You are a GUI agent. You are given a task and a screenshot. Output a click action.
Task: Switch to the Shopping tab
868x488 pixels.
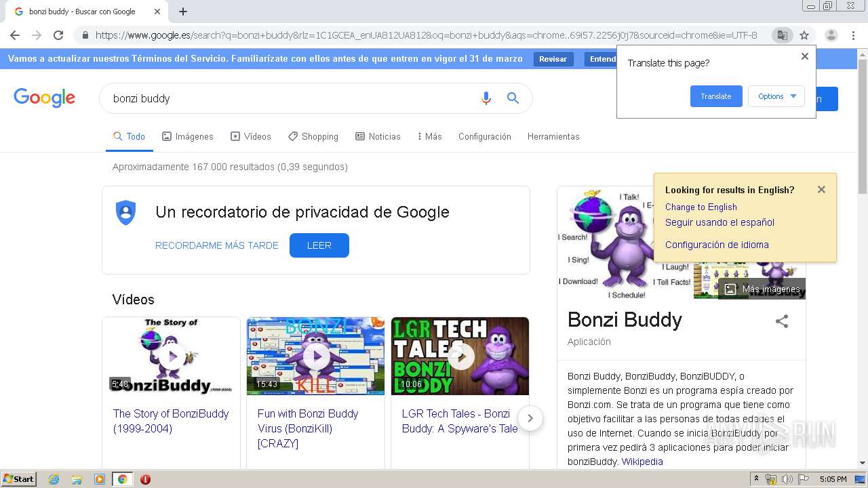[313, 136]
